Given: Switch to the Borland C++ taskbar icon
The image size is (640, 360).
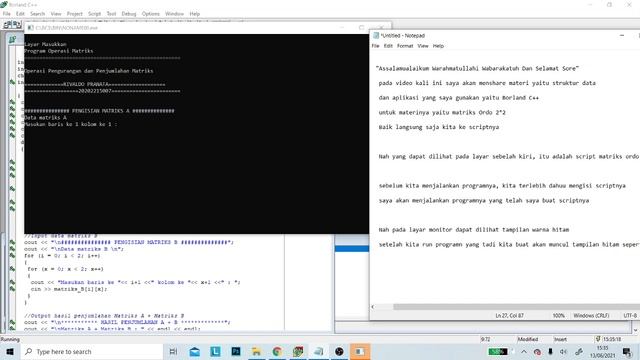Looking at the screenshot, I should pos(298,351).
